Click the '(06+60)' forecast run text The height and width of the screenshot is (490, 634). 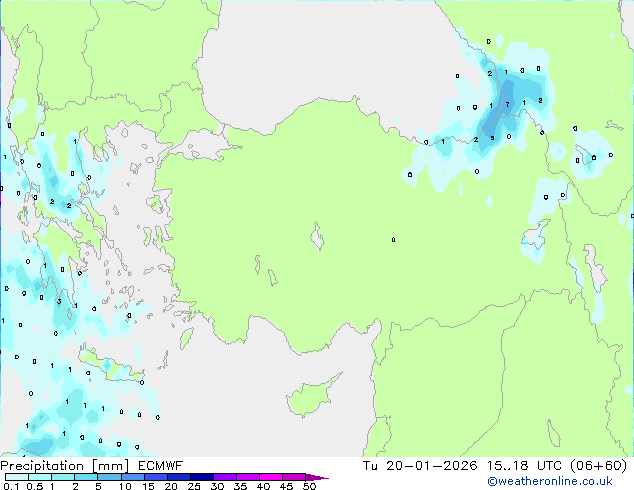[x=598, y=466]
